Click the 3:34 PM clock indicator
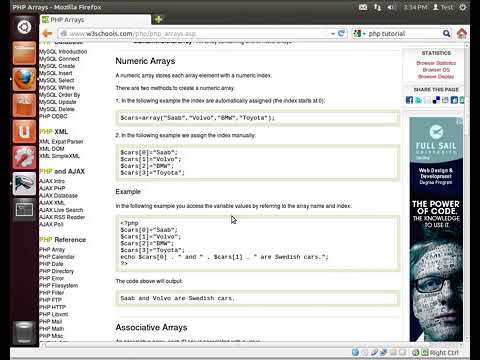The image size is (480, 360). point(415,7)
